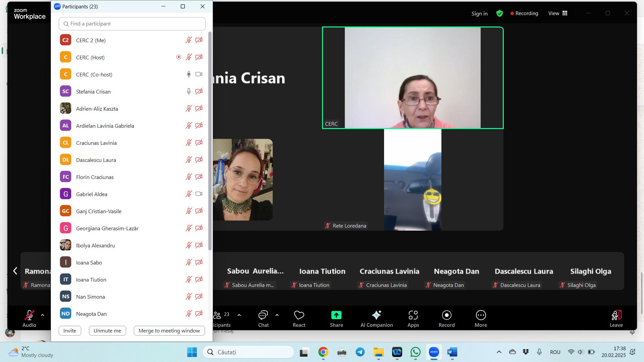Click the Sign in link
644x362 pixels.
pyautogui.click(x=479, y=13)
